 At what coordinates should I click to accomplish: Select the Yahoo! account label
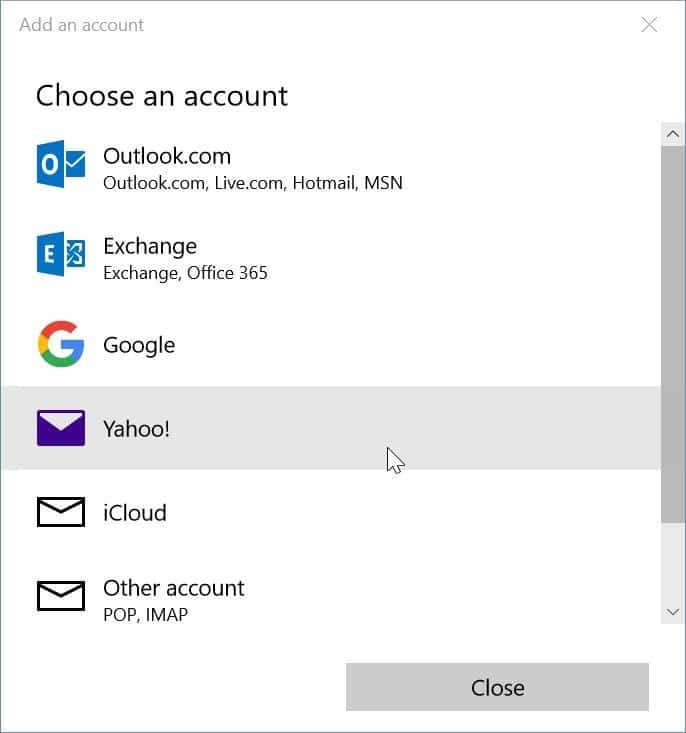(136, 429)
